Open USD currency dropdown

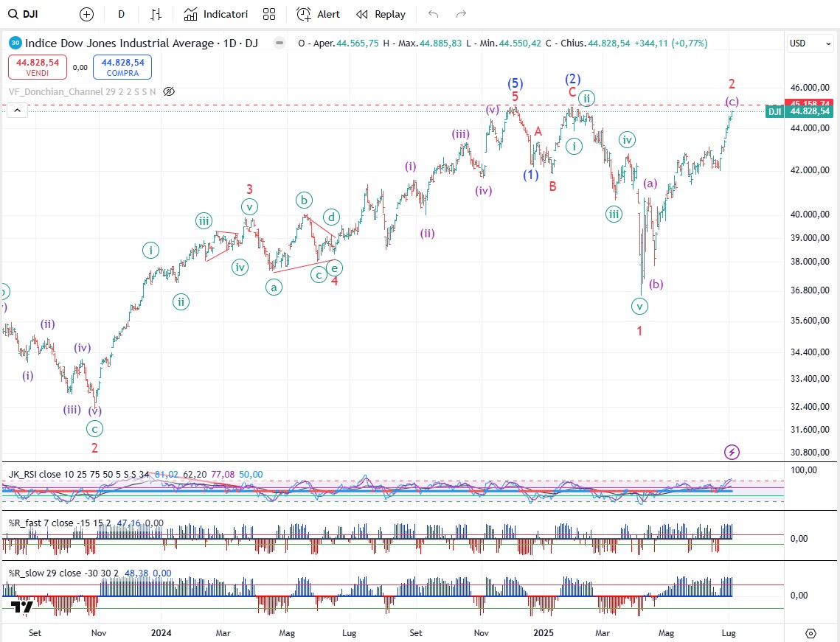(810, 43)
